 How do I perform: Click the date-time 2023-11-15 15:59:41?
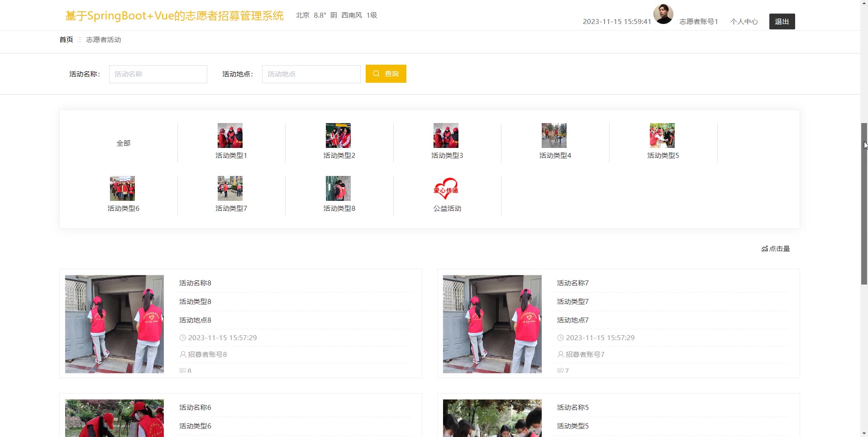(x=617, y=22)
